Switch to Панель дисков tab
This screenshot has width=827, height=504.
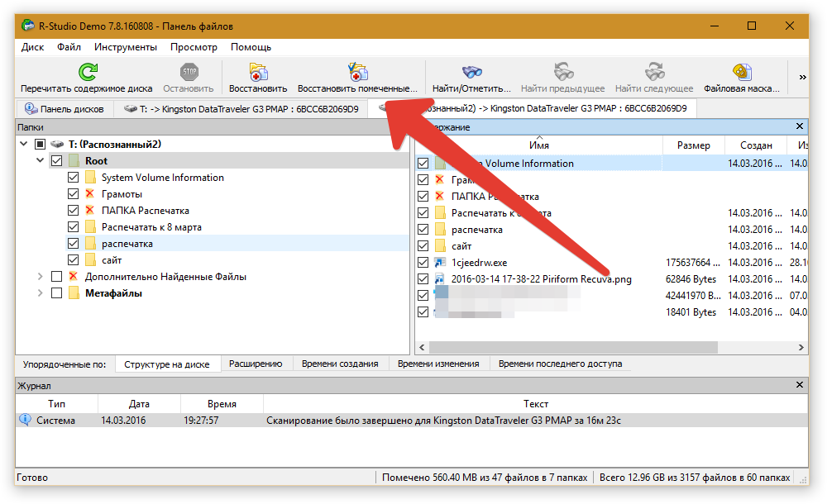tap(65, 108)
